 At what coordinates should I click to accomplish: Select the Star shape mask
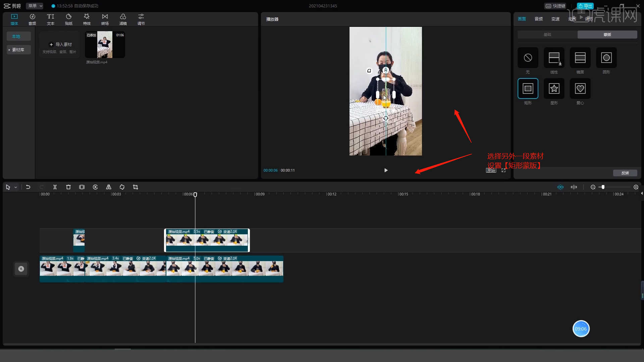(554, 88)
